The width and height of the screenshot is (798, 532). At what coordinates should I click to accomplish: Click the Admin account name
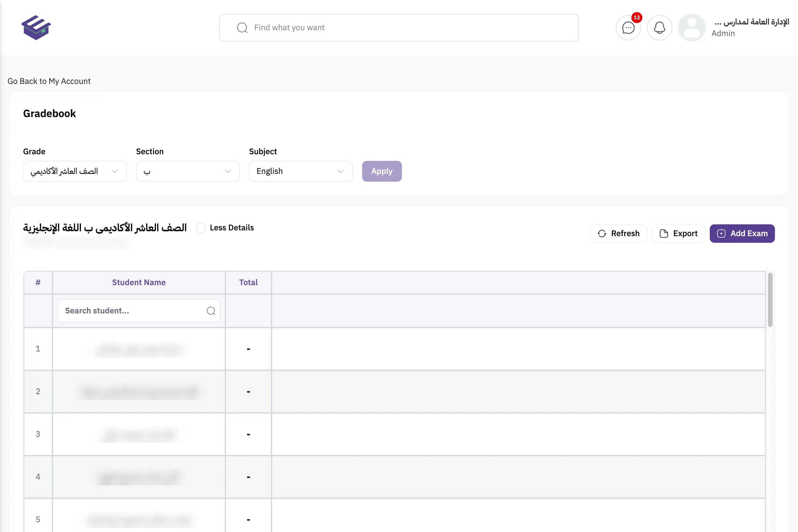coord(752,22)
